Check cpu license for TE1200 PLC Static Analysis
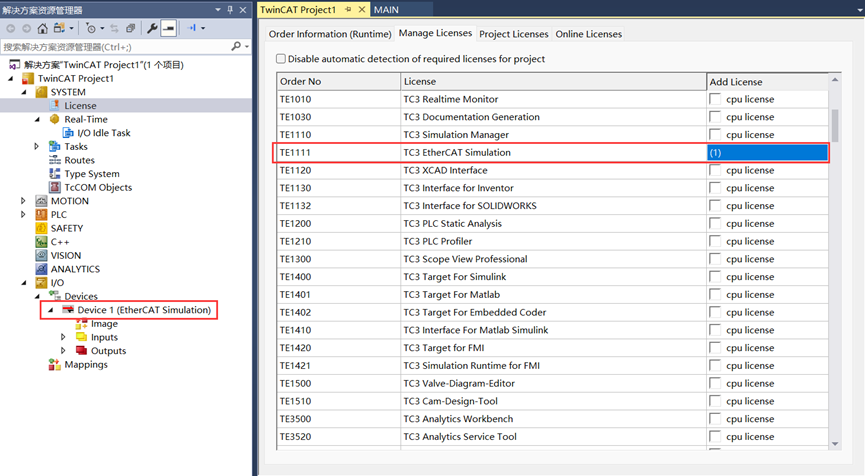Image resolution: width=865 pixels, height=476 pixels. coord(715,223)
